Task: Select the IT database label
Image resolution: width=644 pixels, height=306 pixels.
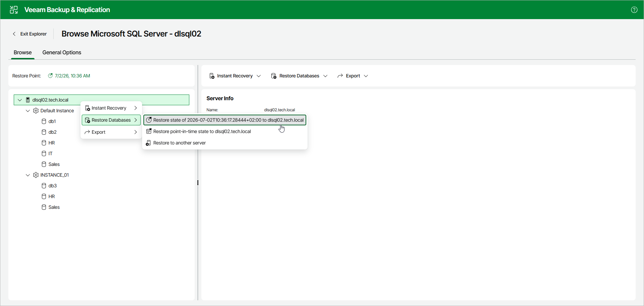Action: click(50, 154)
